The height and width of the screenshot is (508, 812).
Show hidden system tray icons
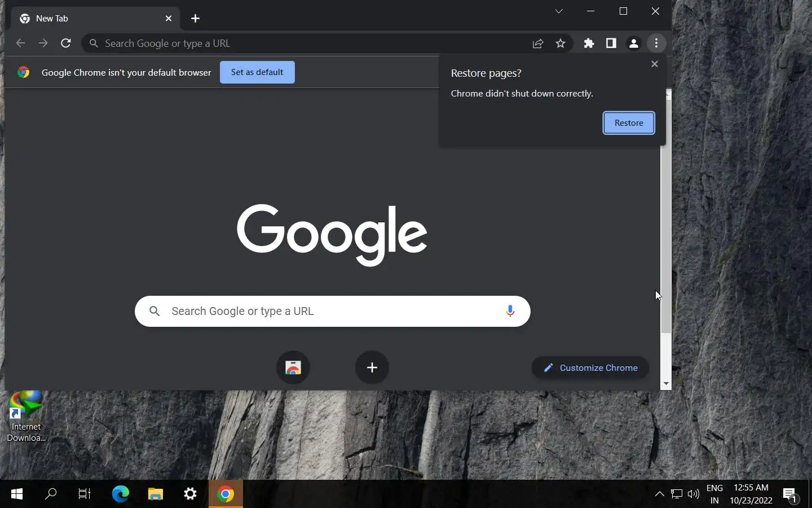[659, 494]
